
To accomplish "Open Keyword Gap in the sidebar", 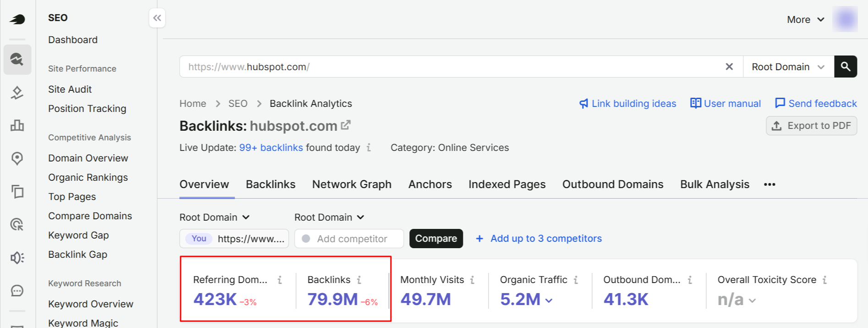I will click(78, 235).
